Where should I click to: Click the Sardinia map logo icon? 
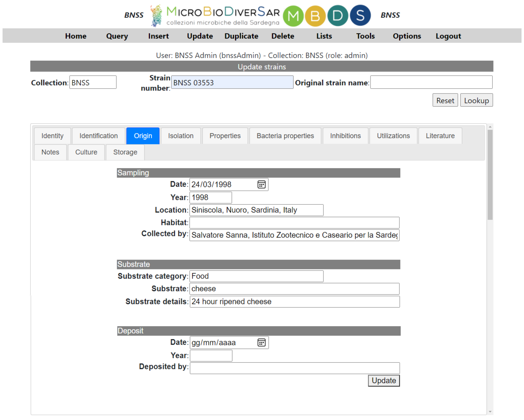tap(156, 15)
